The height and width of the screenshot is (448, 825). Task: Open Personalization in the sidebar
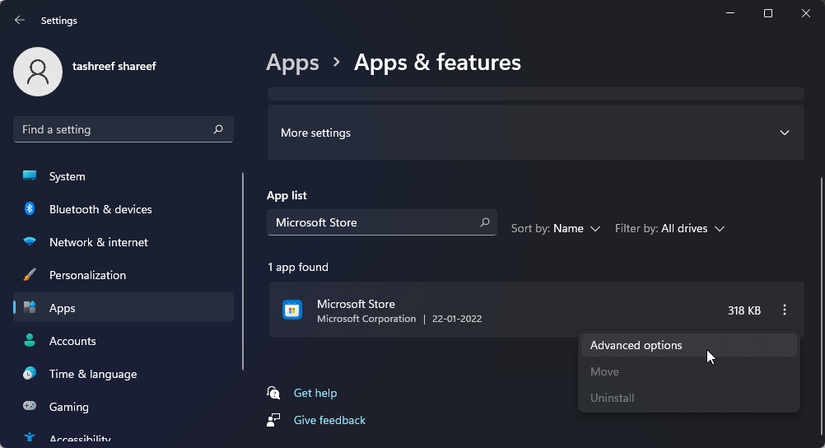click(x=123, y=275)
